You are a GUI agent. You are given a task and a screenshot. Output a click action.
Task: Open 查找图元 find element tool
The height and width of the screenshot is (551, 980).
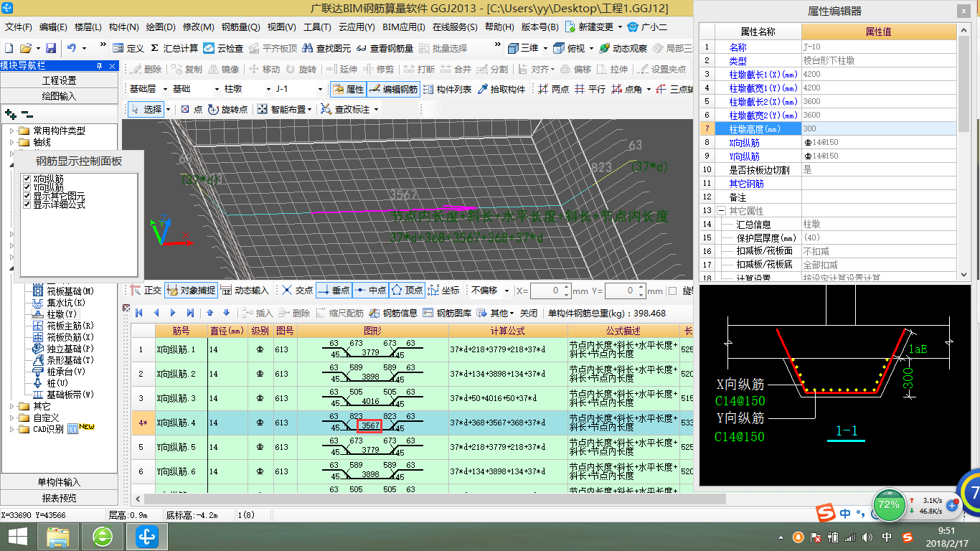point(327,48)
